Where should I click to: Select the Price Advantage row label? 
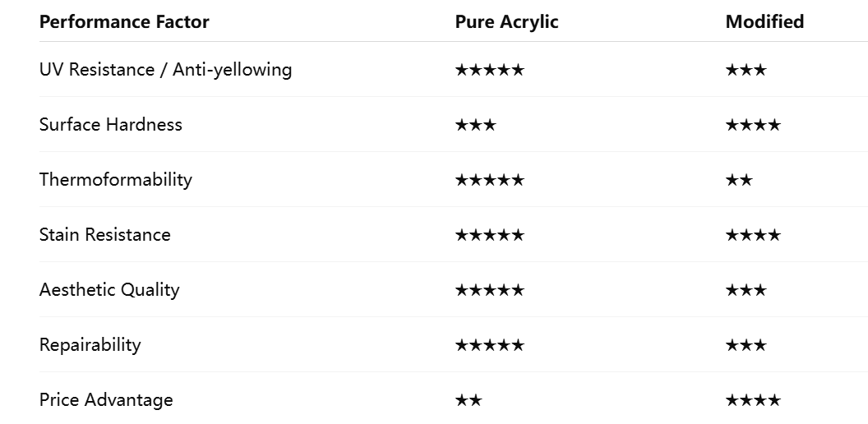tap(106, 400)
